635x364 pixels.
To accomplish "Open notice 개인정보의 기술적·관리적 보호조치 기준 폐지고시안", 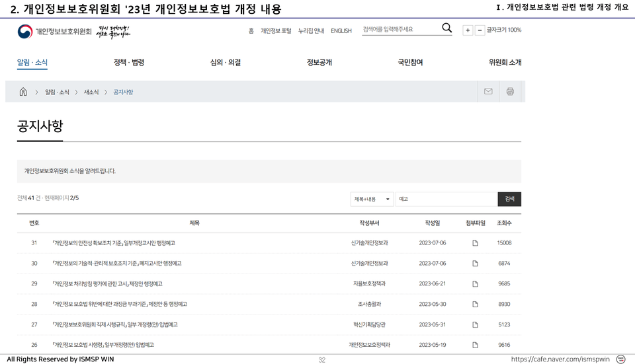I will point(117,264).
